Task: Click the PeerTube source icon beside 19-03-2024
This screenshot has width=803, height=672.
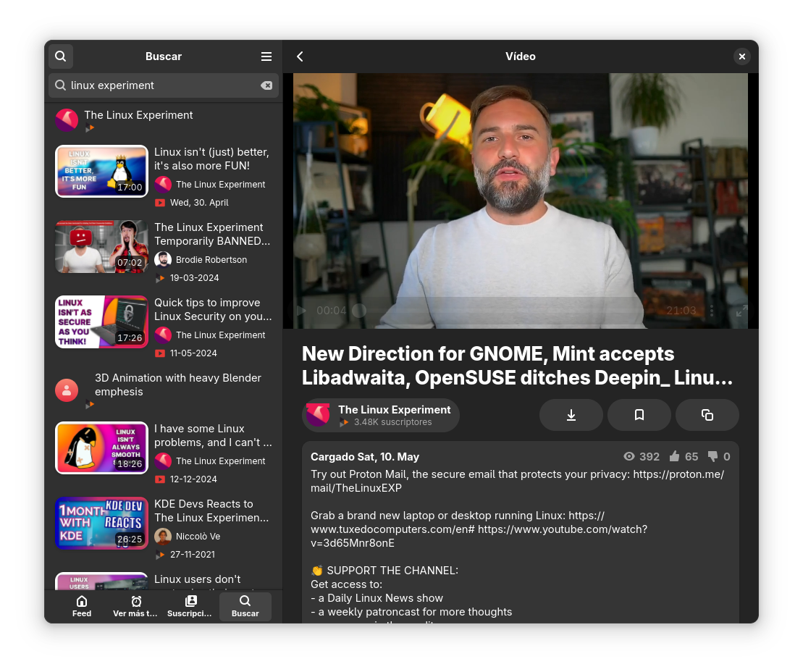Action: coord(160,278)
